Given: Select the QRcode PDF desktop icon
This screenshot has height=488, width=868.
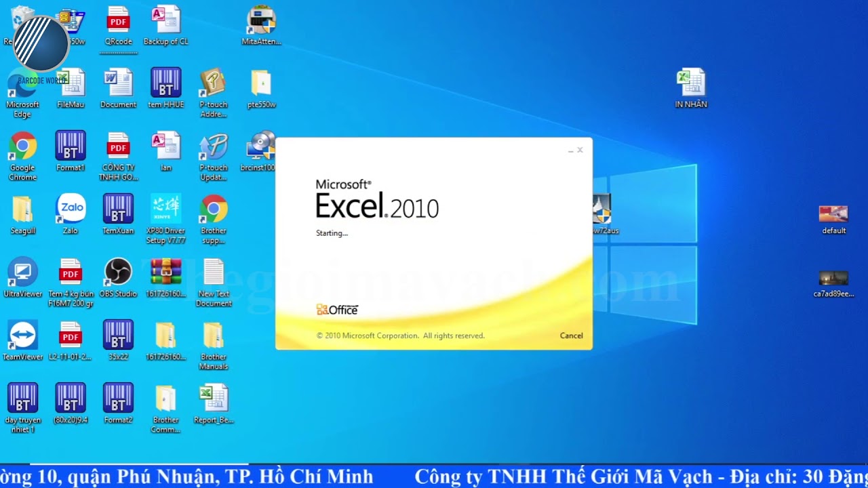Looking at the screenshot, I should [x=118, y=27].
